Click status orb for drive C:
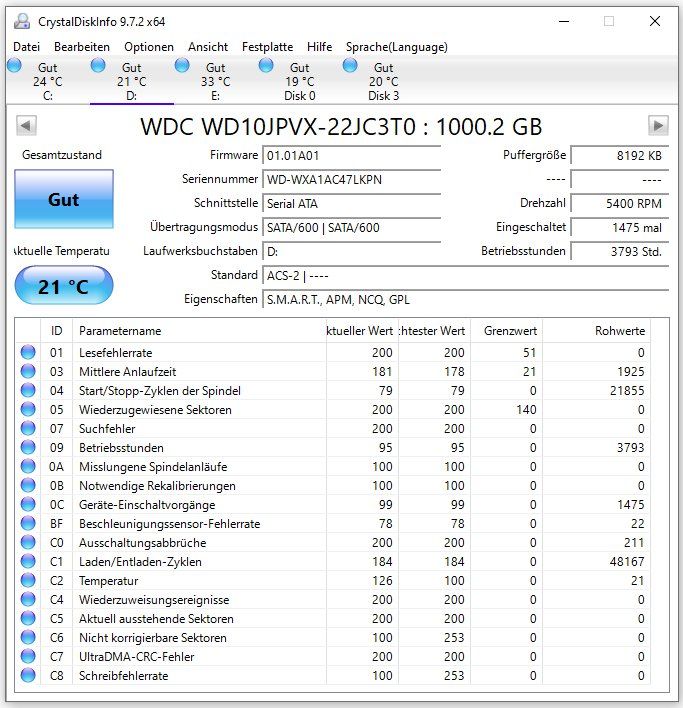The image size is (683, 708). pyautogui.click(x=14, y=65)
